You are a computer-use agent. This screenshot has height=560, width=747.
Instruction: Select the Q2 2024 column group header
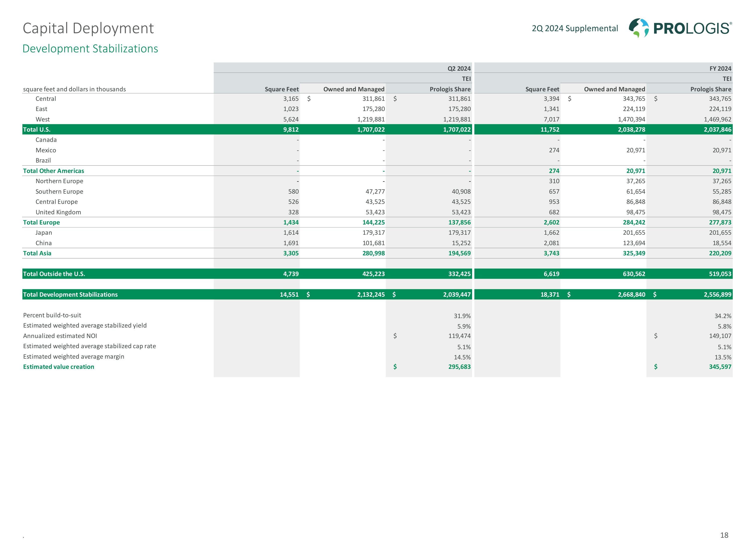click(x=459, y=68)
